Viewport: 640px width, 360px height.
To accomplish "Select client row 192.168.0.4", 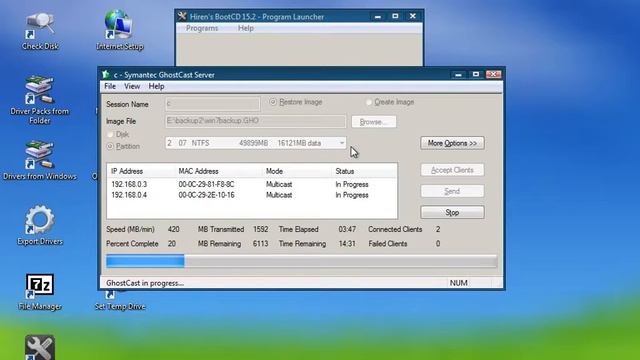I will click(252, 195).
